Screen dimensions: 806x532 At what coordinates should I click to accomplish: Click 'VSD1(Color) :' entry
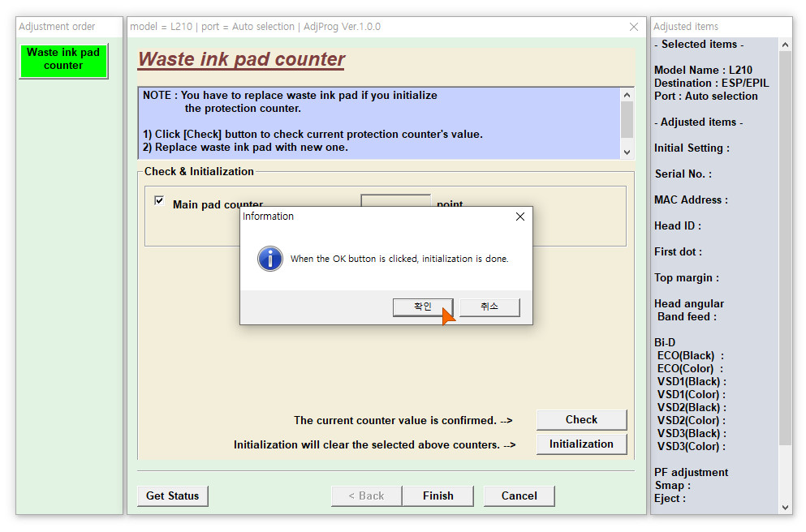pos(692,394)
